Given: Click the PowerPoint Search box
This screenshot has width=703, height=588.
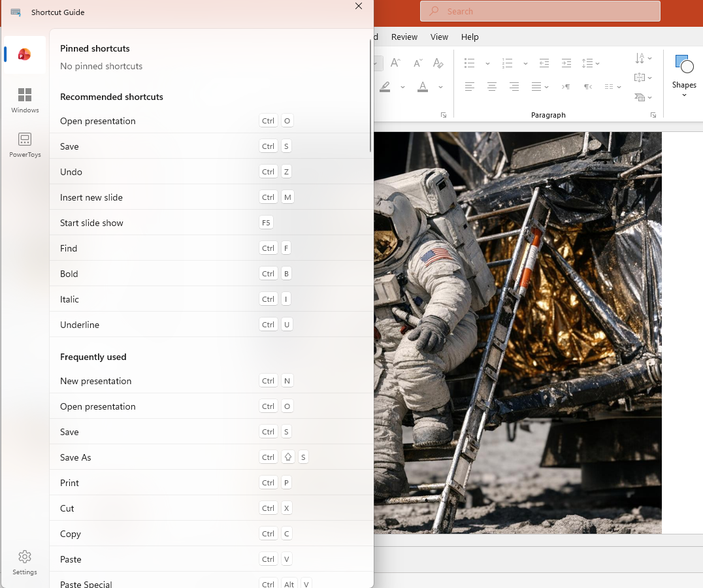Looking at the screenshot, I should [540, 11].
